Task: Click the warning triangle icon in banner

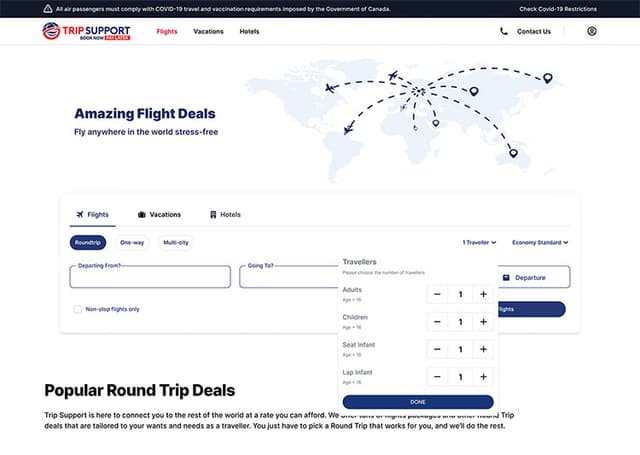Action: (x=48, y=9)
